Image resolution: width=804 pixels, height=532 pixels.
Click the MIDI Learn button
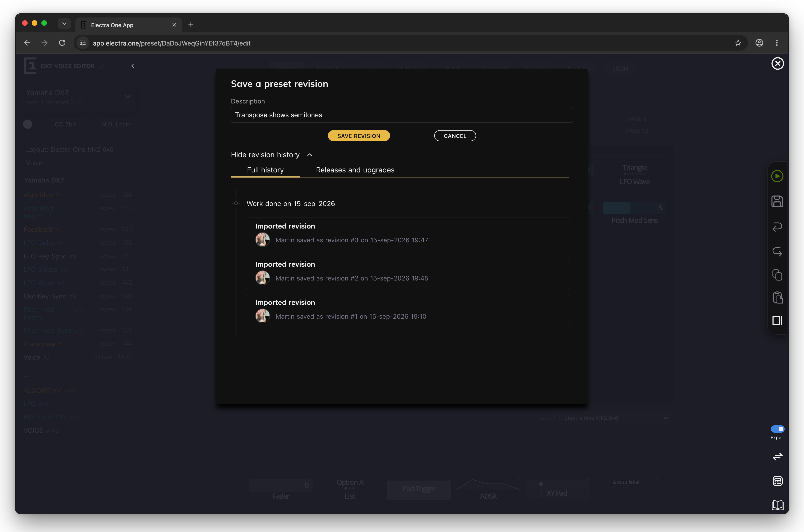pyautogui.click(x=116, y=125)
